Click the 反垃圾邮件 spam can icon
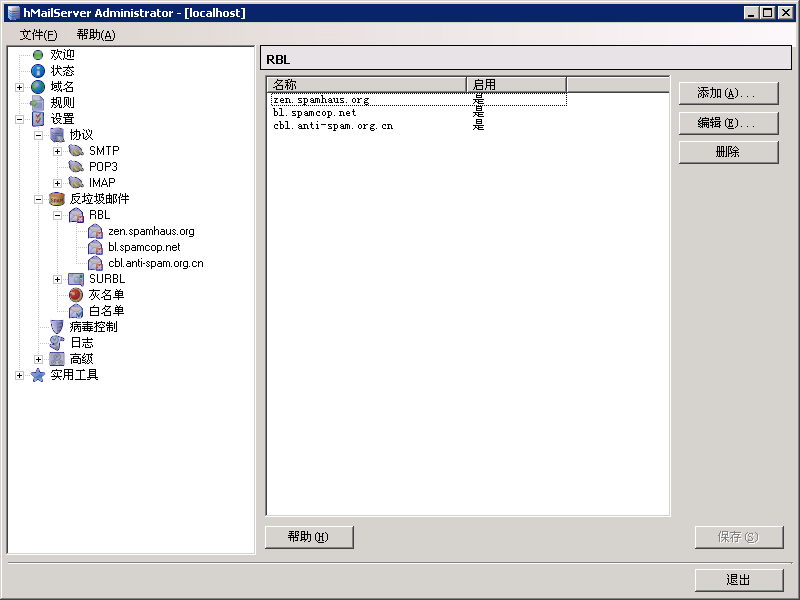The height and width of the screenshot is (600, 800). [57, 198]
